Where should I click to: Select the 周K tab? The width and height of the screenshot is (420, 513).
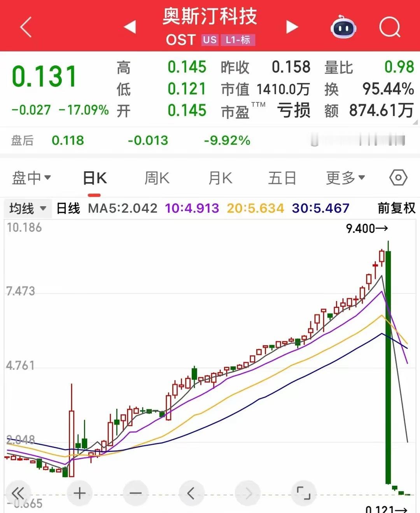(x=157, y=178)
